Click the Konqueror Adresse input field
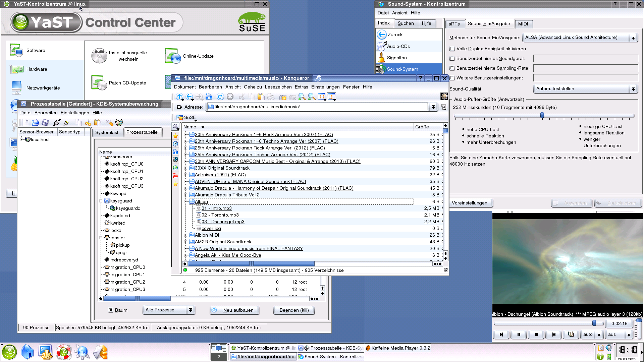 coord(318,107)
